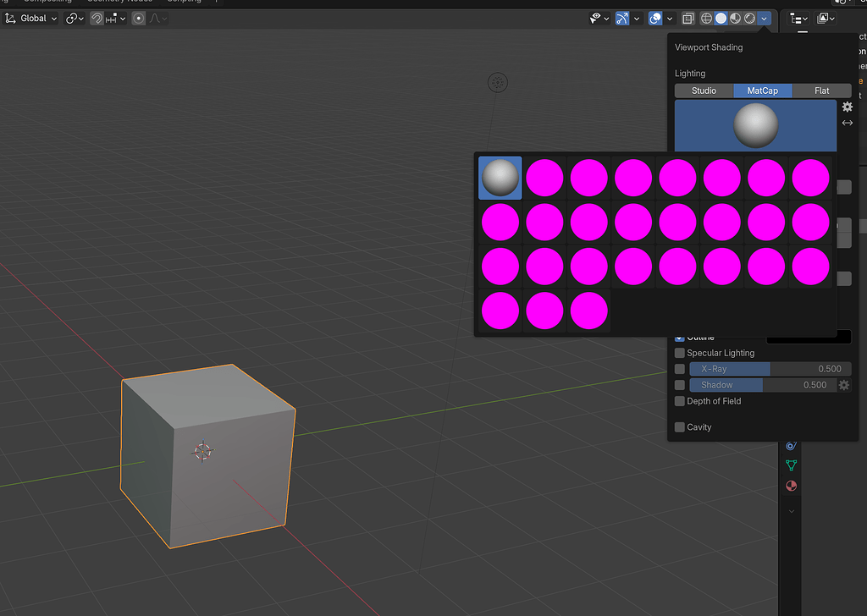Adjust the Shadow 0.500 slider
Viewport: 867px width, 616px height.
763,385
